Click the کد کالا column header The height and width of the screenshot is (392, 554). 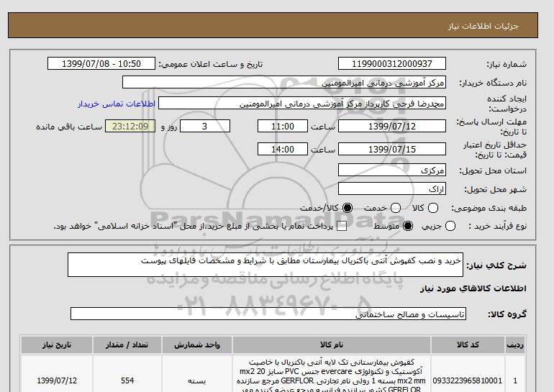[468, 345]
